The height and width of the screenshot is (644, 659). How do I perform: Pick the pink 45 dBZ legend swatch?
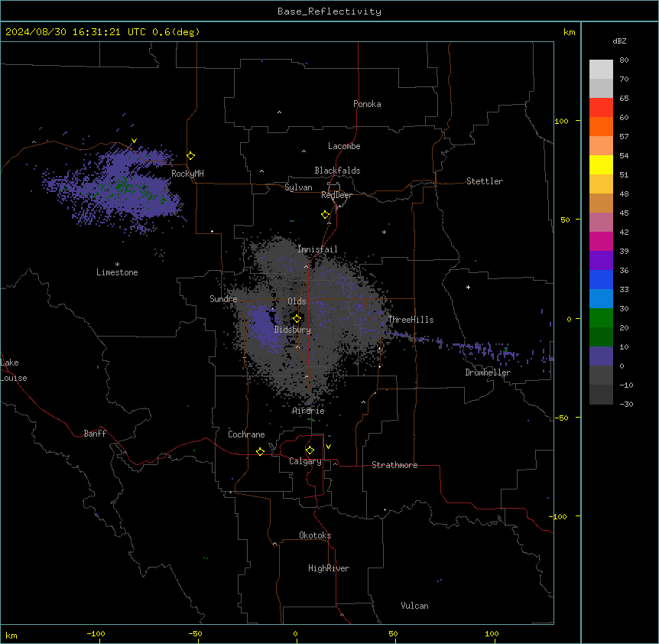(x=601, y=223)
